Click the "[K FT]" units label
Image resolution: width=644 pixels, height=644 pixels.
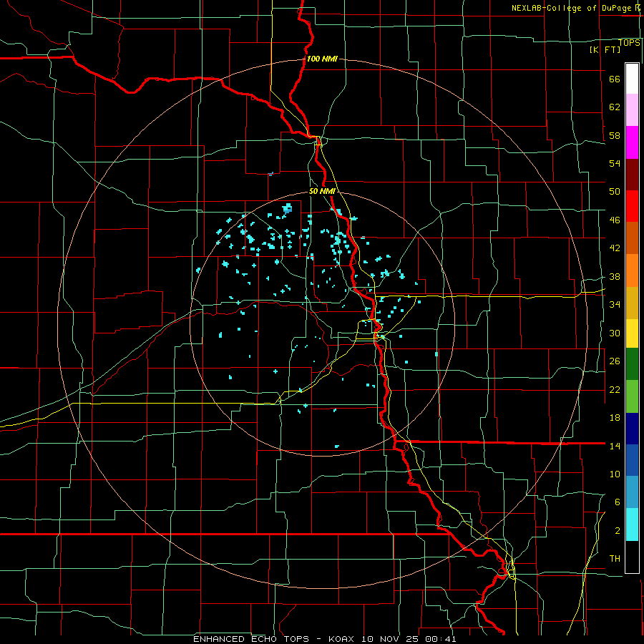(605, 49)
